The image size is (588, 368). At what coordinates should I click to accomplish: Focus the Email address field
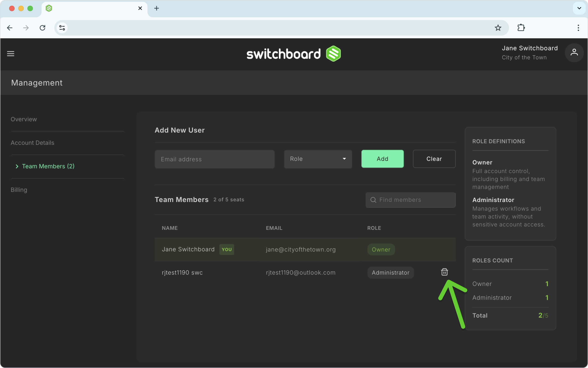[215, 159]
